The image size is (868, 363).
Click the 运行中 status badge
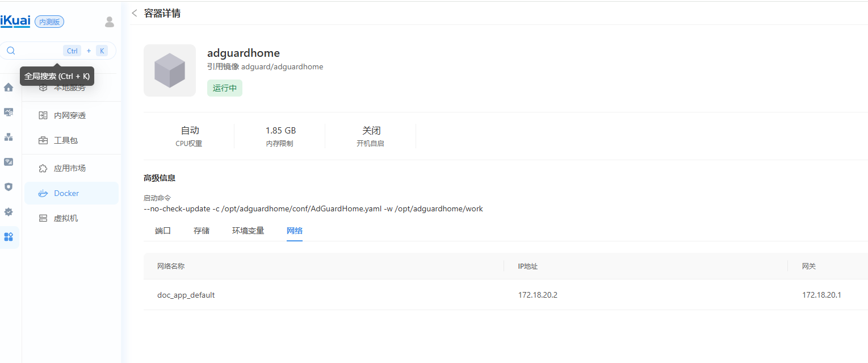[225, 88]
